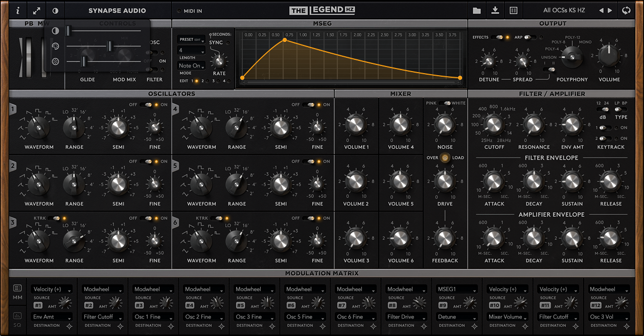Toggle Oscillator 1 ON switch

(145, 104)
